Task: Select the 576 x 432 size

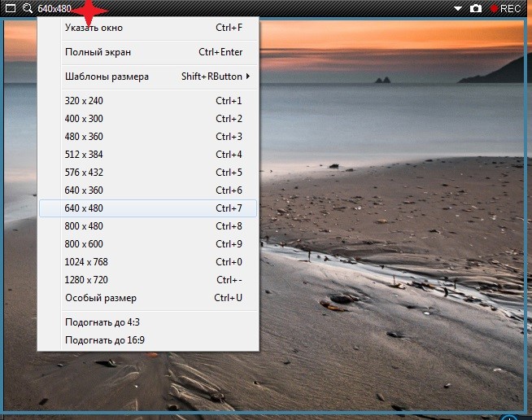Action: (x=148, y=173)
